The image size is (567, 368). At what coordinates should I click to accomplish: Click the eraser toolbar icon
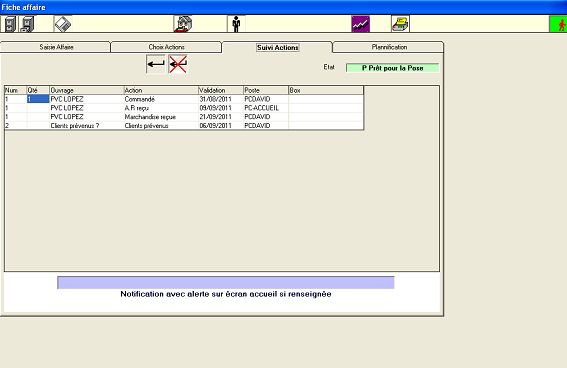click(63, 24)
